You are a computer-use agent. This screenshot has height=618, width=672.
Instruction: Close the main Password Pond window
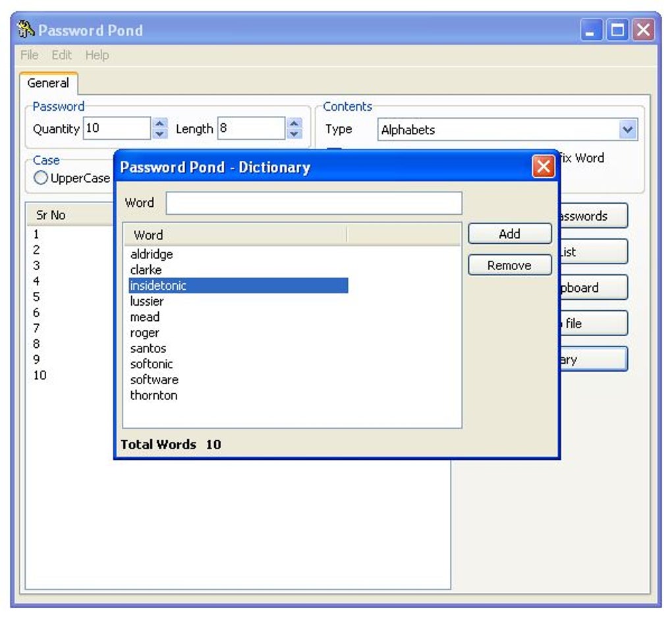(x=643, y=30)
